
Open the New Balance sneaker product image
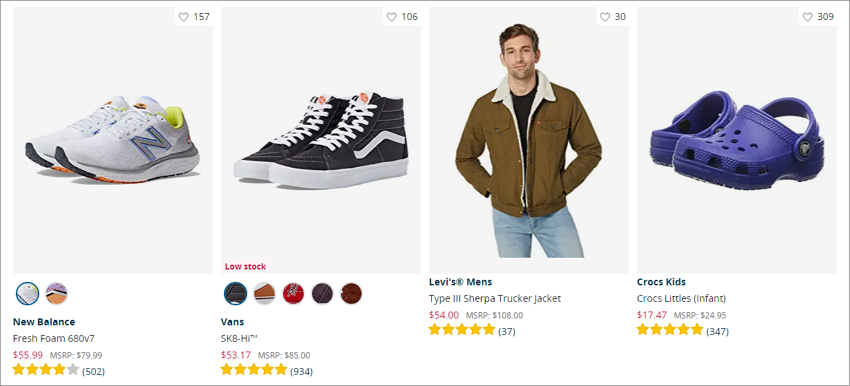[113, 140]
